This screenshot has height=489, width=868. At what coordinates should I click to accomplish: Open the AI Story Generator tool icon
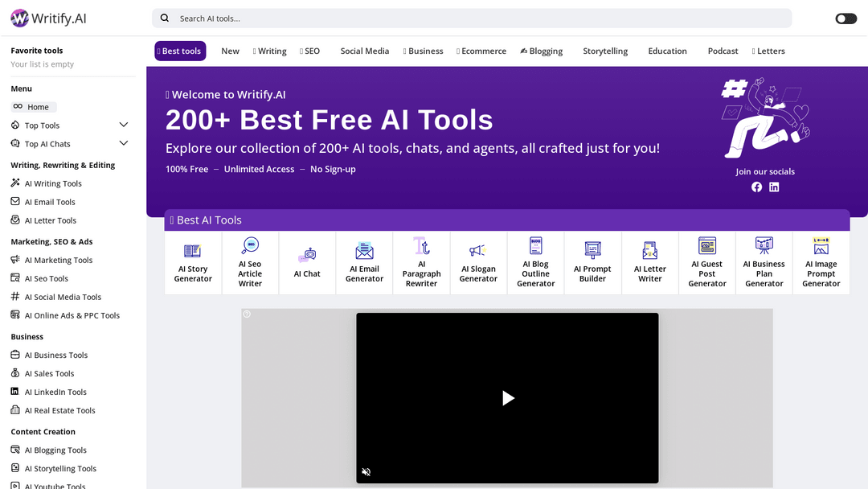[193, 251]
